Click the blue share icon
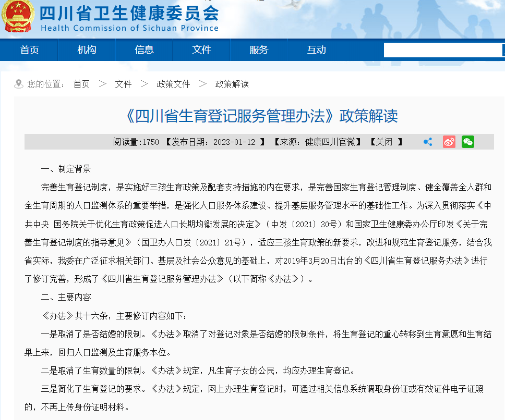Screen dimensions: 505x420 pyautogui.click(x=428, y=142)
